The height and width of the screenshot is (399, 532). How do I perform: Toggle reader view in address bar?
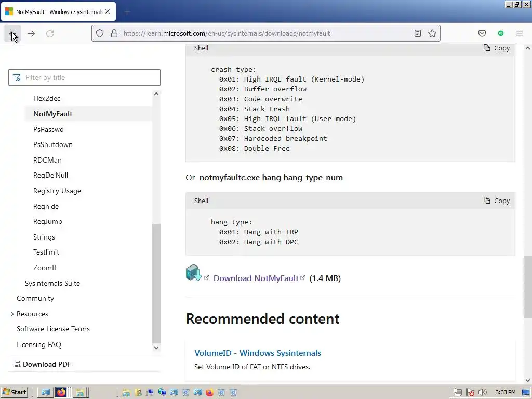[418, 33]
